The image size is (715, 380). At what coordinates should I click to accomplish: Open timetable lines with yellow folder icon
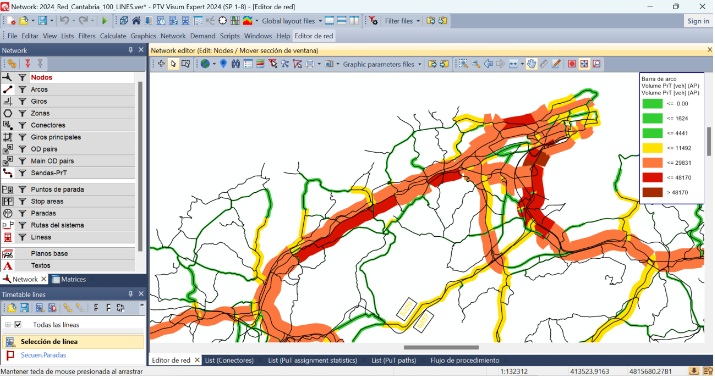tap(11, 308)
